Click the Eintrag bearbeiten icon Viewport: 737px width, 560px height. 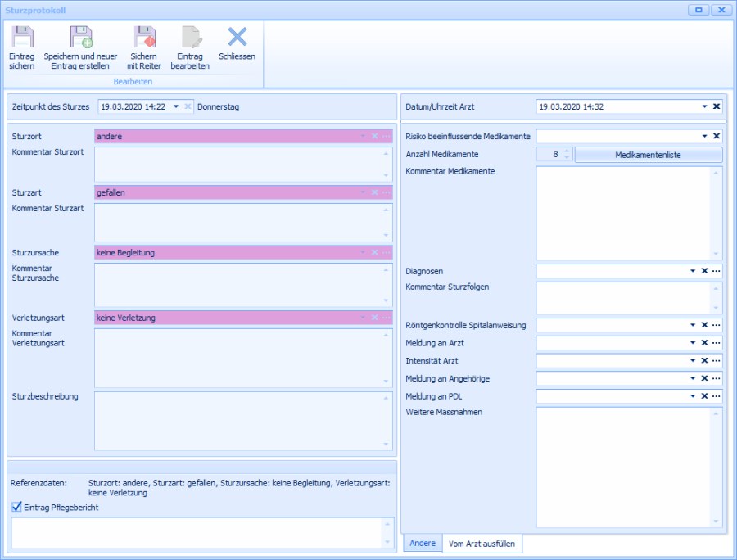(191, 38)
